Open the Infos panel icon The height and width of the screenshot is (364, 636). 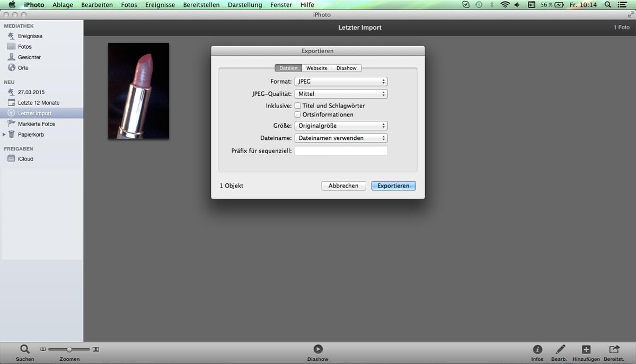pyautogui.click(x=537, y=349)
